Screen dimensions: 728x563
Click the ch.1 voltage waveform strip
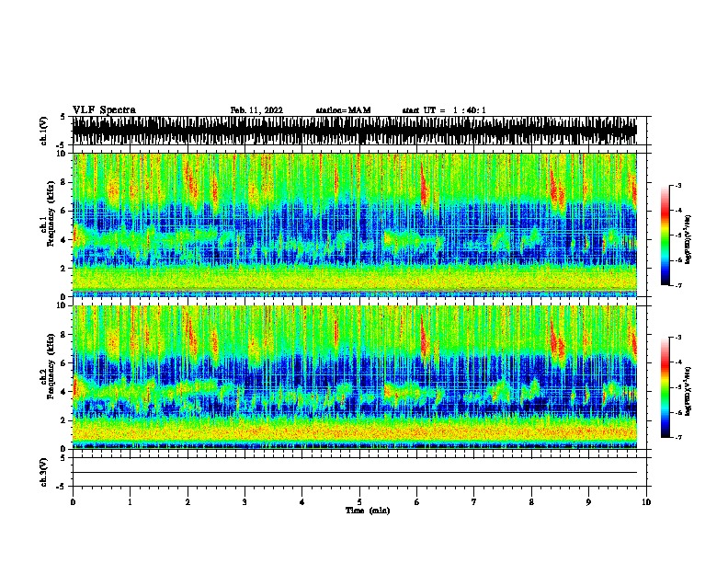[x=354, y=131]
